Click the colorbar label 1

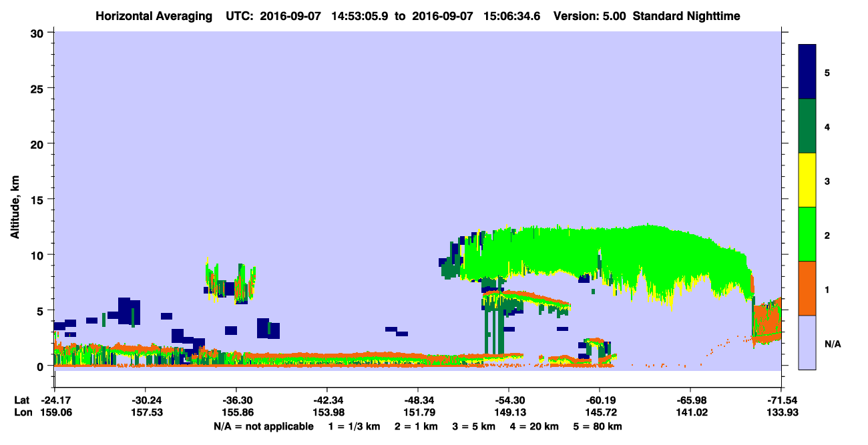[827, 289]
